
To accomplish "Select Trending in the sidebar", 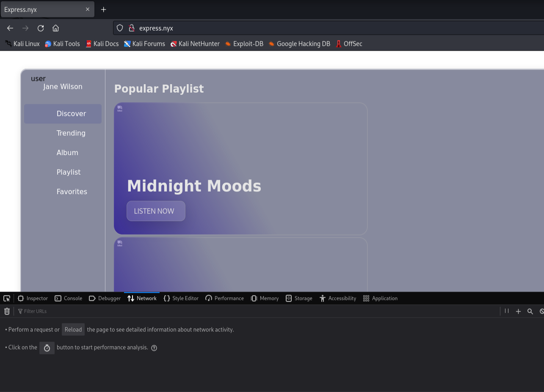I will [71, 133].
